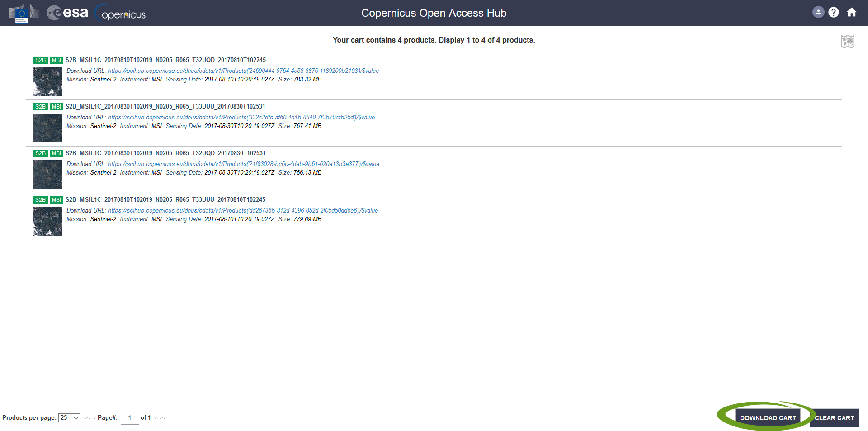Show the map view icon
The image size is (868, 431).
847,42
